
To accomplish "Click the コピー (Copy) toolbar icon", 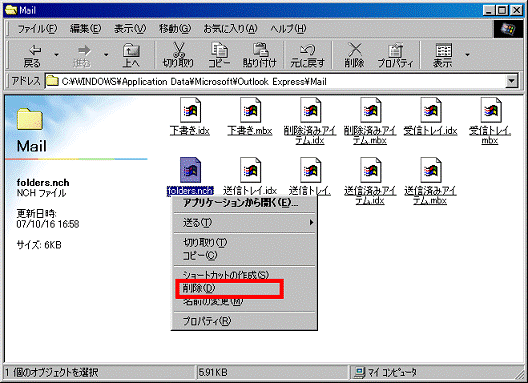I will click(219, 51).
